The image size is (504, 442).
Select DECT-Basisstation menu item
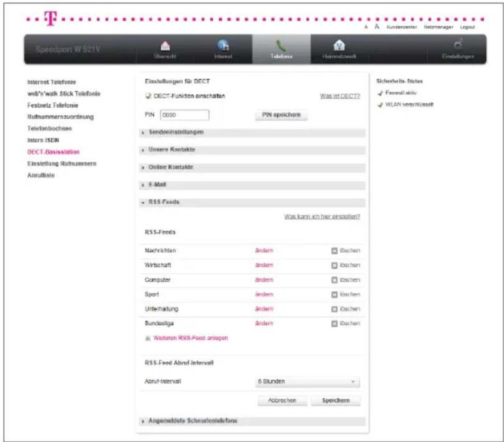pos(53,152)
